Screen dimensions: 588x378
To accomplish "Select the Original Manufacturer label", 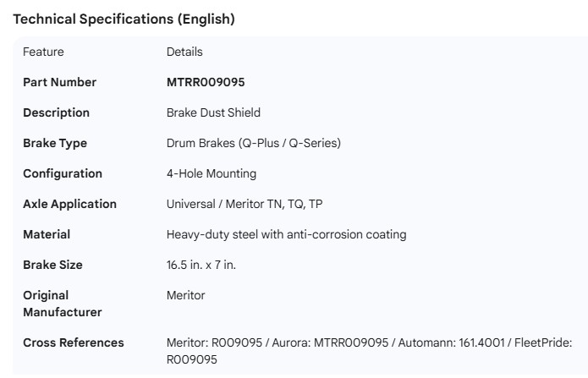I will [x=62, y=304].
